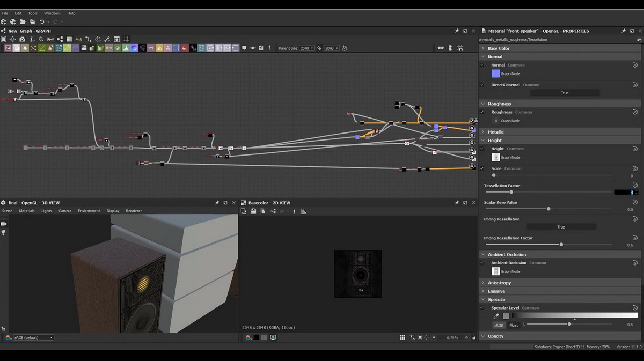Add a Uniform Color fill bucket node

pos(185,48)
